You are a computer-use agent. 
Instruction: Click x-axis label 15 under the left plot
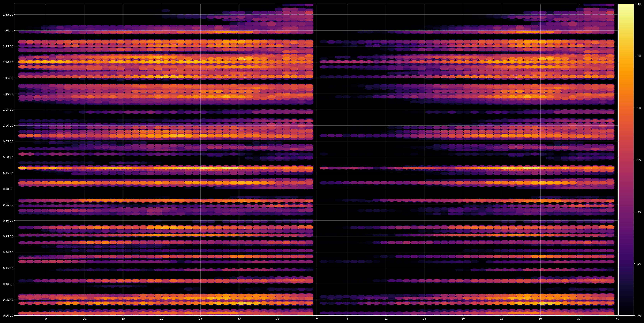[123, 319]
